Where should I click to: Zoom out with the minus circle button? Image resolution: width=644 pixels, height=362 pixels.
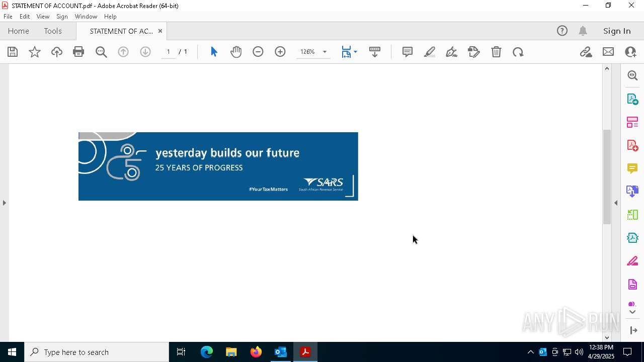[258, 52]
